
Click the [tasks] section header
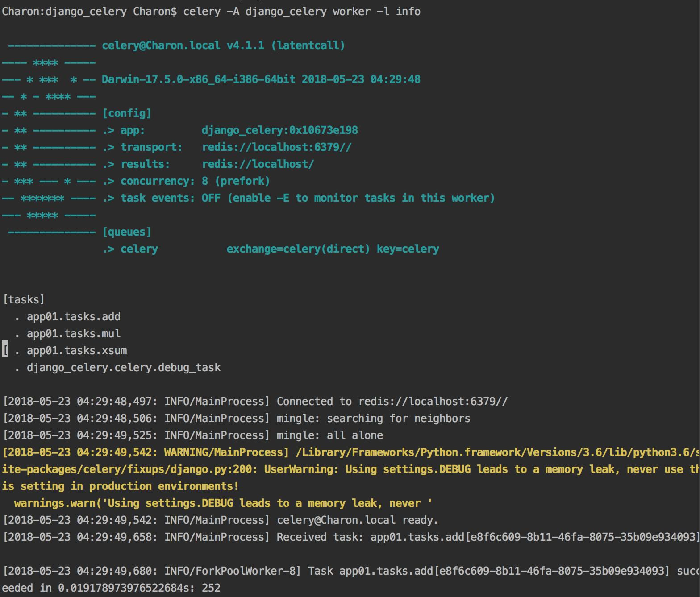click(x=24, y=300)
